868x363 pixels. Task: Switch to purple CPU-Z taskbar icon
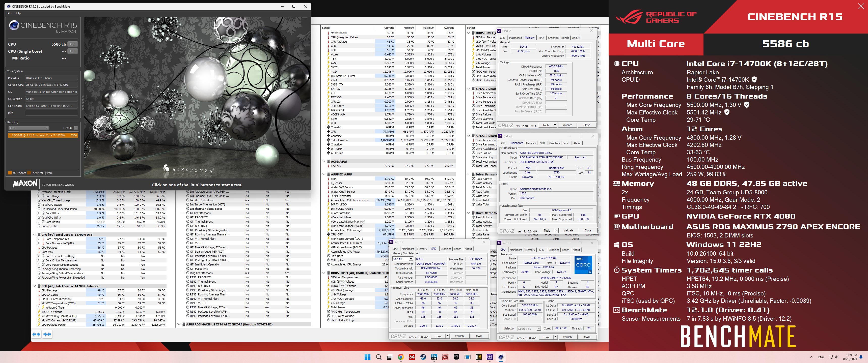click(x=490, y=357)
